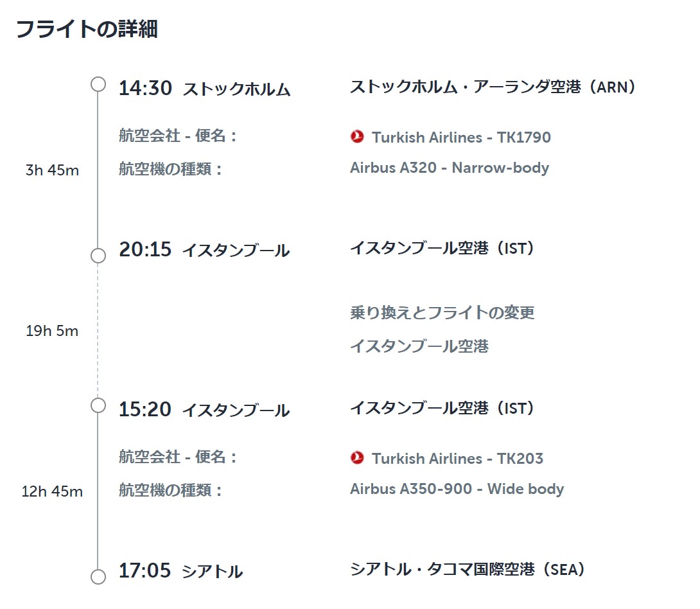The width and height of the screenshot is (700, 609).
Task: Click シアトル・タコマ国際空港 (SEA) airport name
Action: [x=468, y=569]
